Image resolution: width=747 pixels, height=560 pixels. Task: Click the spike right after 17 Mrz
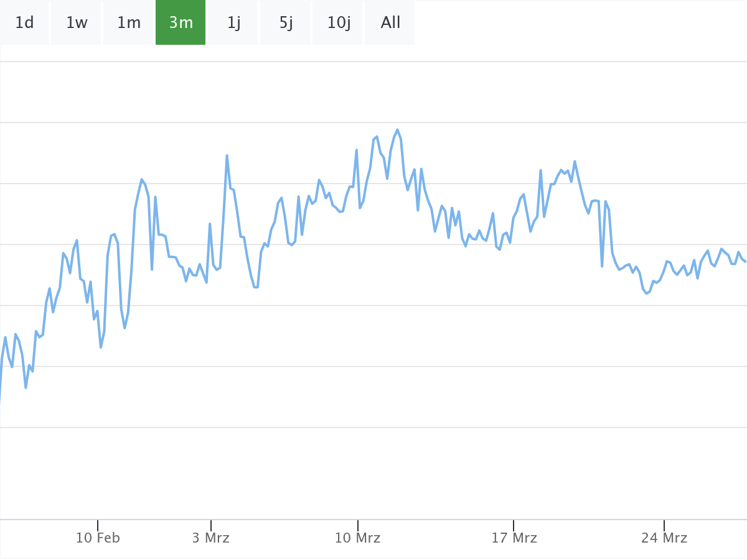[540, 170]
